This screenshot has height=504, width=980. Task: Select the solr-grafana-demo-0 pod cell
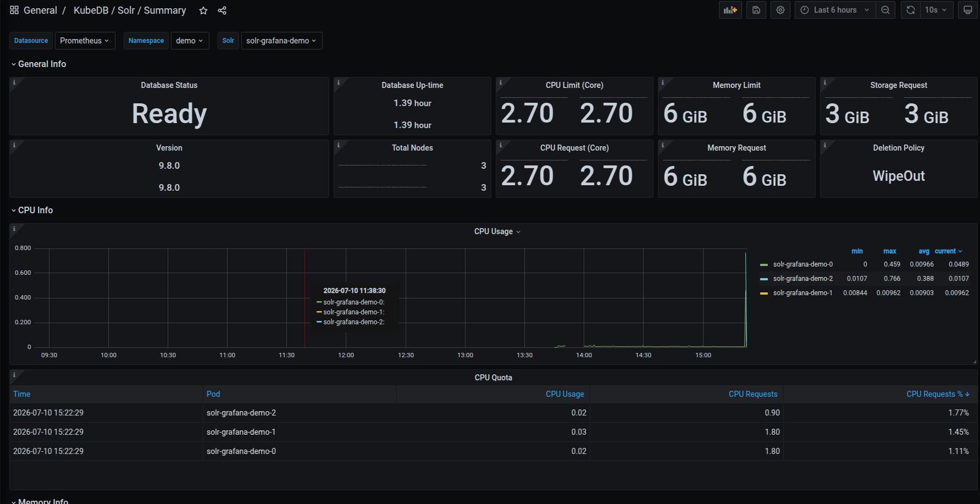coord(241,451)
